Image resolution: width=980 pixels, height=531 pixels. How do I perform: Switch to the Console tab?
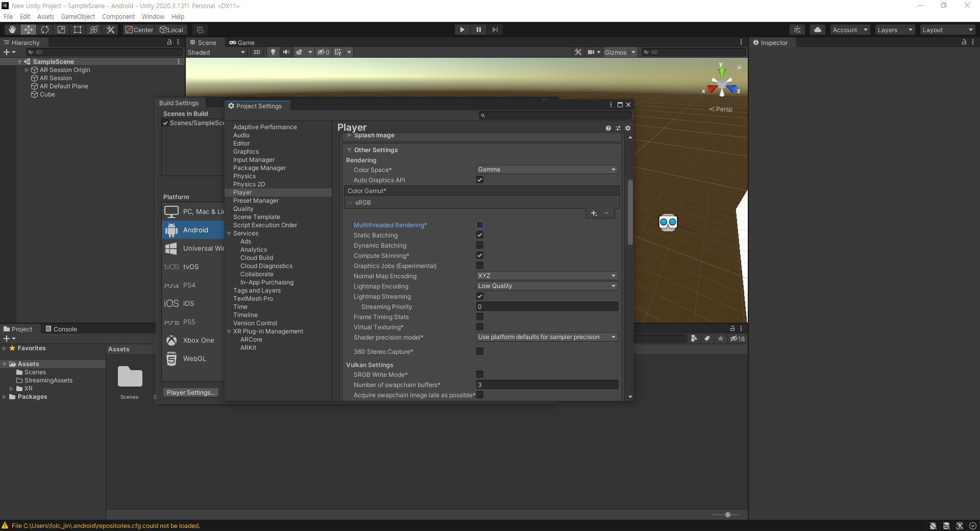(61, 329)
